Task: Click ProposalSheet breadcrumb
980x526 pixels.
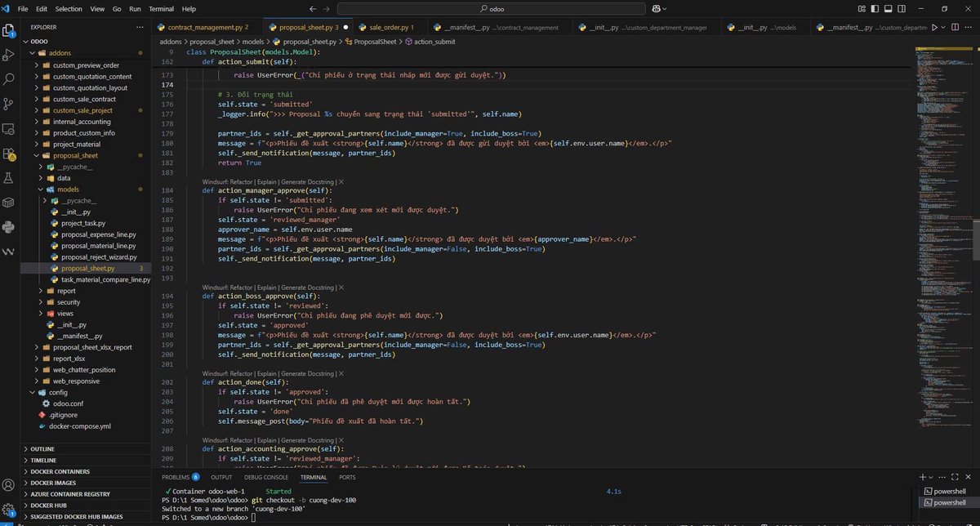Action: click(x=373, y=41)
